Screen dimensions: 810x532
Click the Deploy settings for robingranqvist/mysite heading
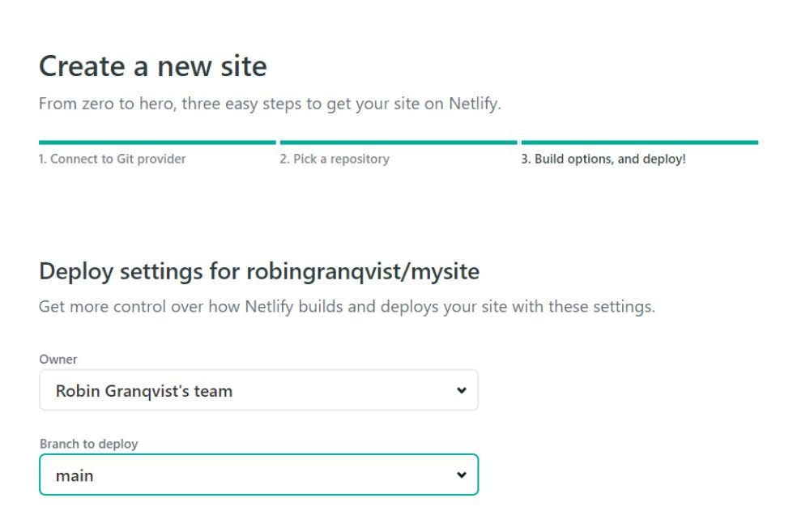pos(259,272)
